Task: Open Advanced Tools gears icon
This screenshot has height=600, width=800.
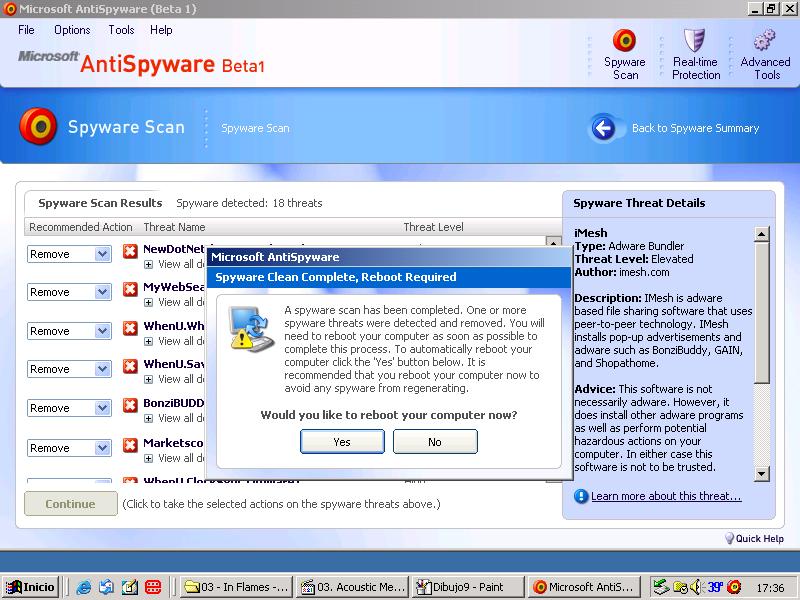Action: pos(764,40)
